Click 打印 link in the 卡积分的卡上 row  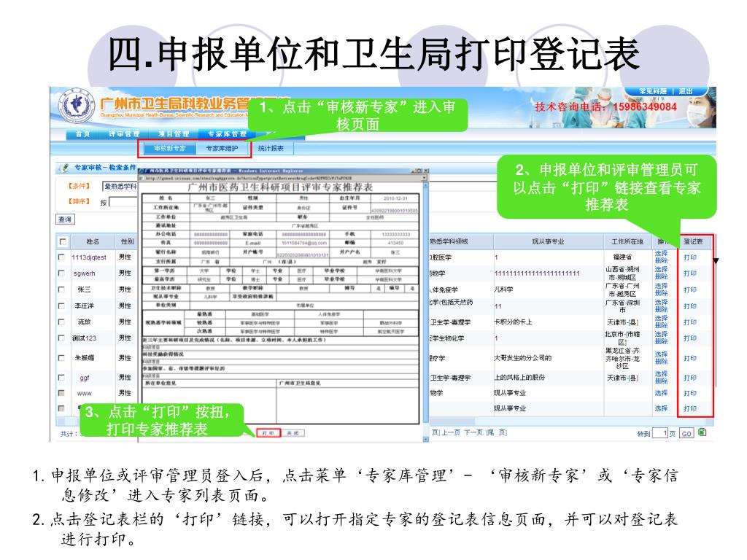click(x=690, y=322)
